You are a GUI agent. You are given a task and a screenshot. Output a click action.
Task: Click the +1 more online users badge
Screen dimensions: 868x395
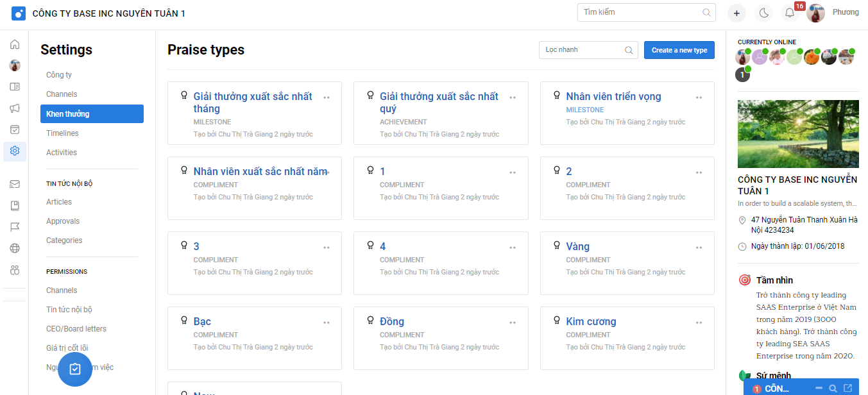click(742, 74)
